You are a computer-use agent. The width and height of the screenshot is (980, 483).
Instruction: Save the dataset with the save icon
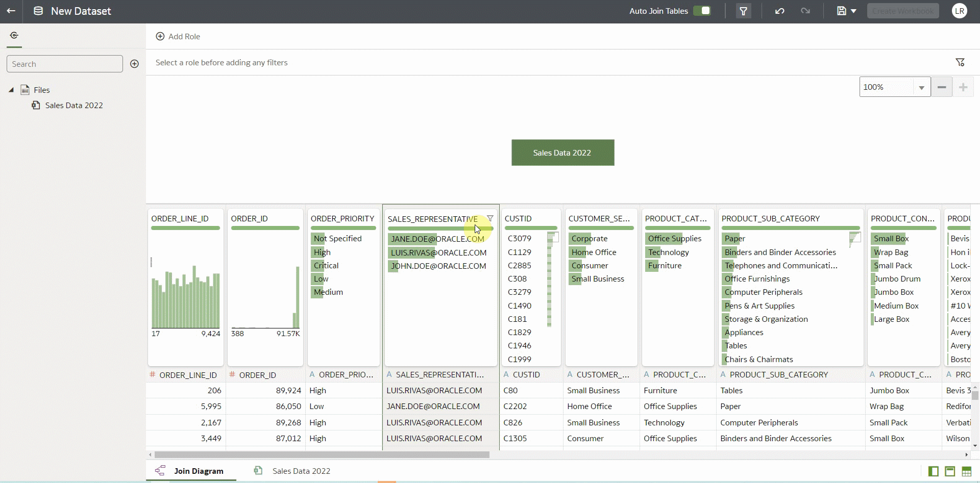(x=841, y=11)
